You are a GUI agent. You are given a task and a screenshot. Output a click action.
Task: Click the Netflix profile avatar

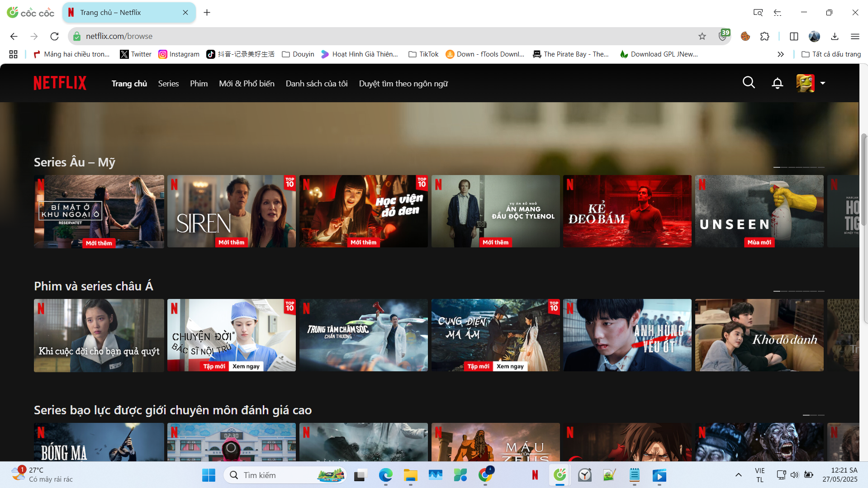click(805, 83)
